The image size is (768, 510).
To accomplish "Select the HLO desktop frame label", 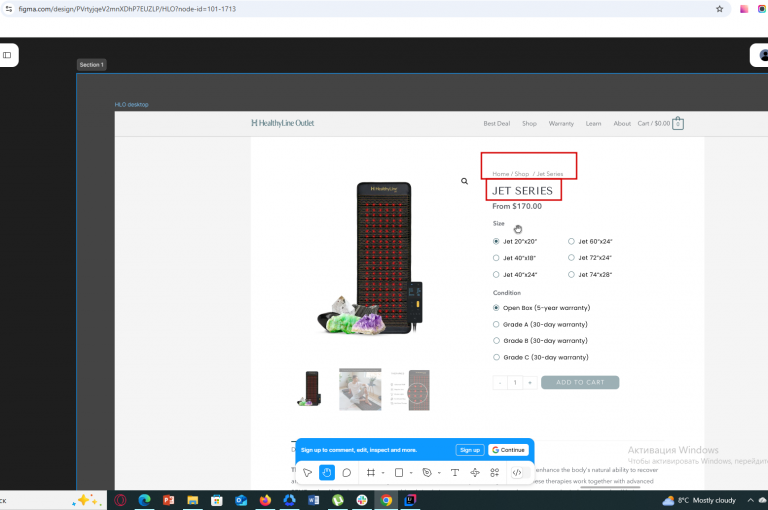I will [131, 104].
